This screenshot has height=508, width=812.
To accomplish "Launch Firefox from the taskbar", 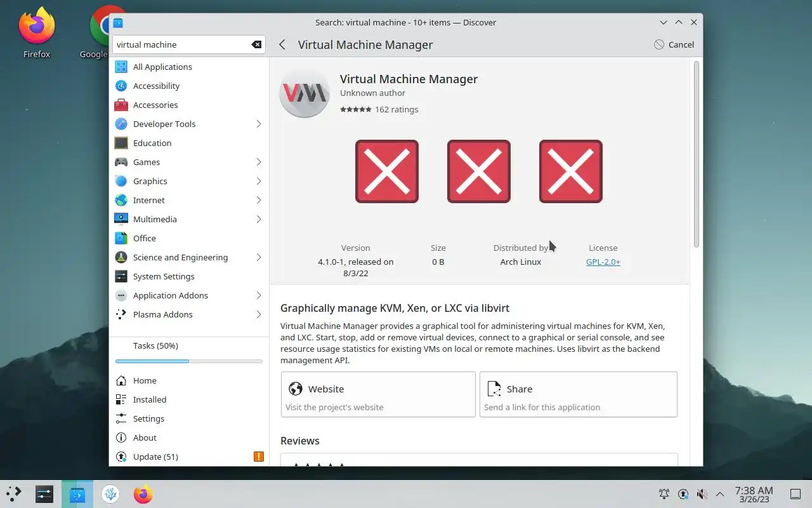I will [x=143, y=494].
